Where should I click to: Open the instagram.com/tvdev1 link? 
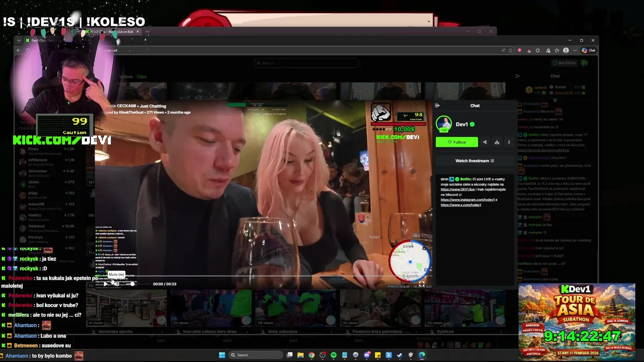pyautogui.click(x=467, y=200)
